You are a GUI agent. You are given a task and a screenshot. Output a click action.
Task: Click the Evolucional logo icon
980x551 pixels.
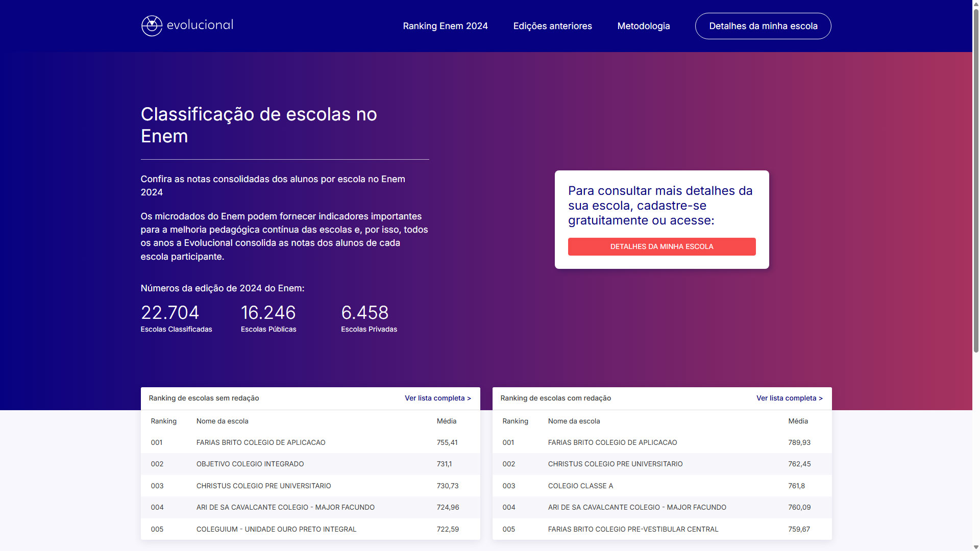point(152,26)
